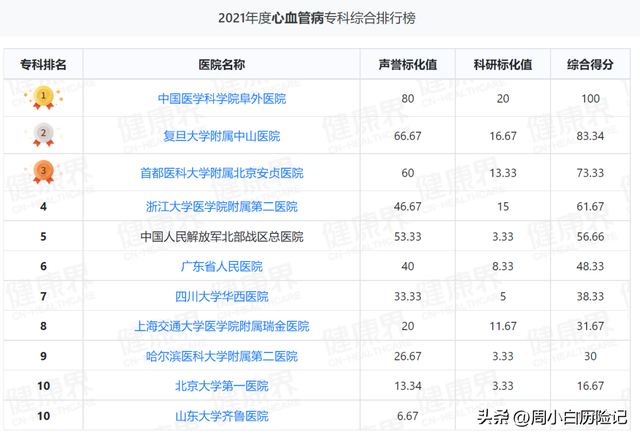Viewport: 640px width, 438px height.
Task: Click the total score 56.66
Action: pyautogui.click(x=590, y=237)
